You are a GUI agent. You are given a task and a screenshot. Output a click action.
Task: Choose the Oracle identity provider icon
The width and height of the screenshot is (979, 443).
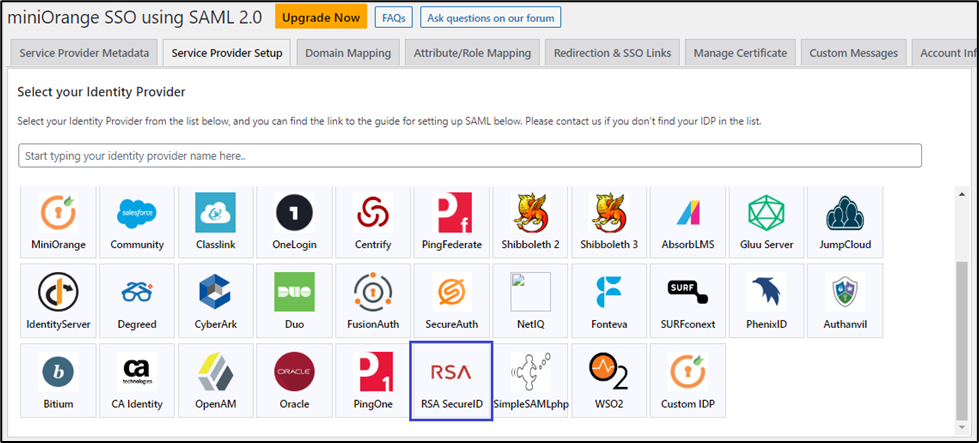294,380
